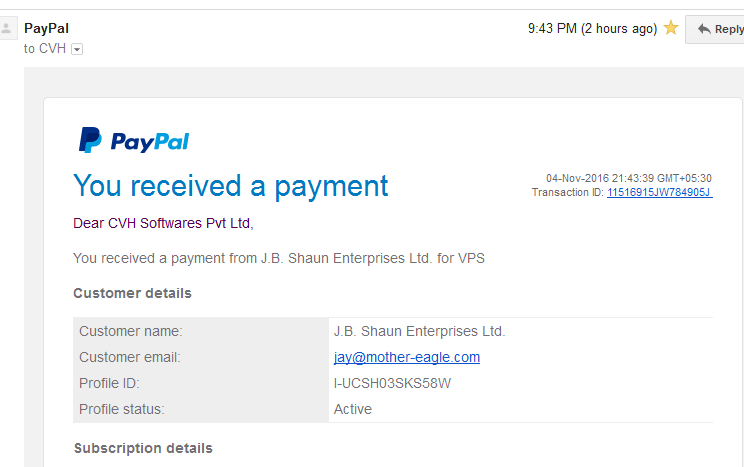Click the PayPal sender name

point(46,28)
